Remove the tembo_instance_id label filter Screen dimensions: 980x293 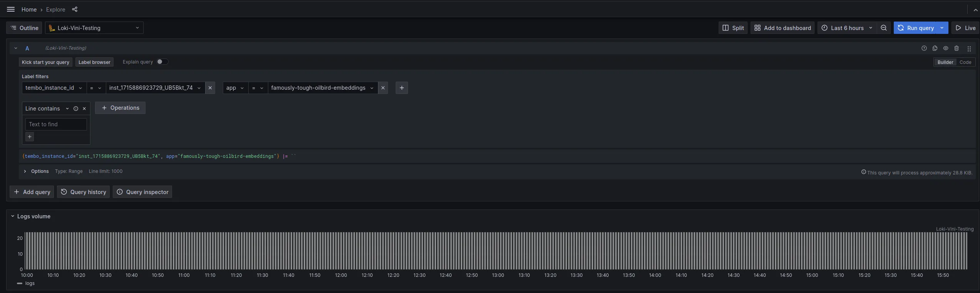pos(210,88)
